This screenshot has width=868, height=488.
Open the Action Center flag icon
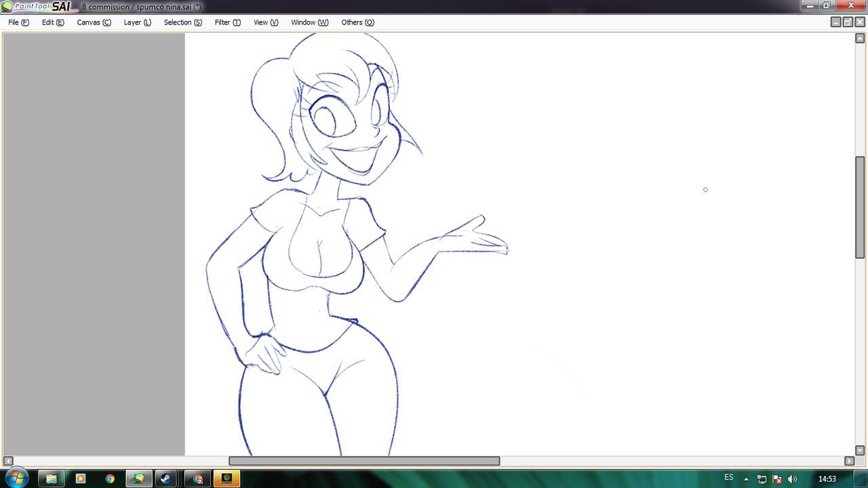pos(777,479)
